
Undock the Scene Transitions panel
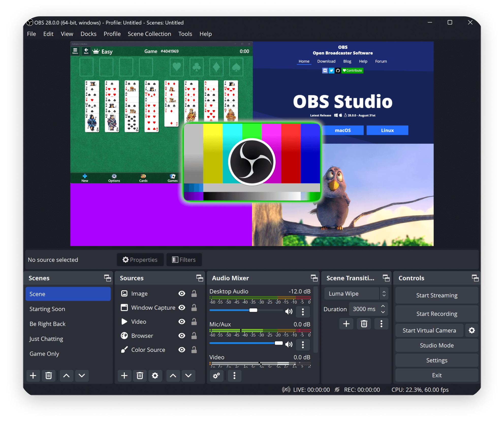tap(386, 278)
